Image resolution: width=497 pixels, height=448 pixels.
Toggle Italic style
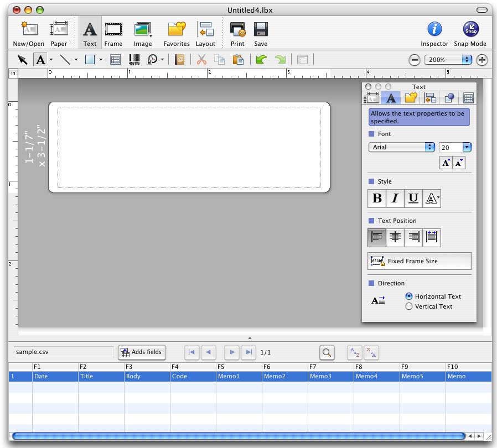coord(395,199)
